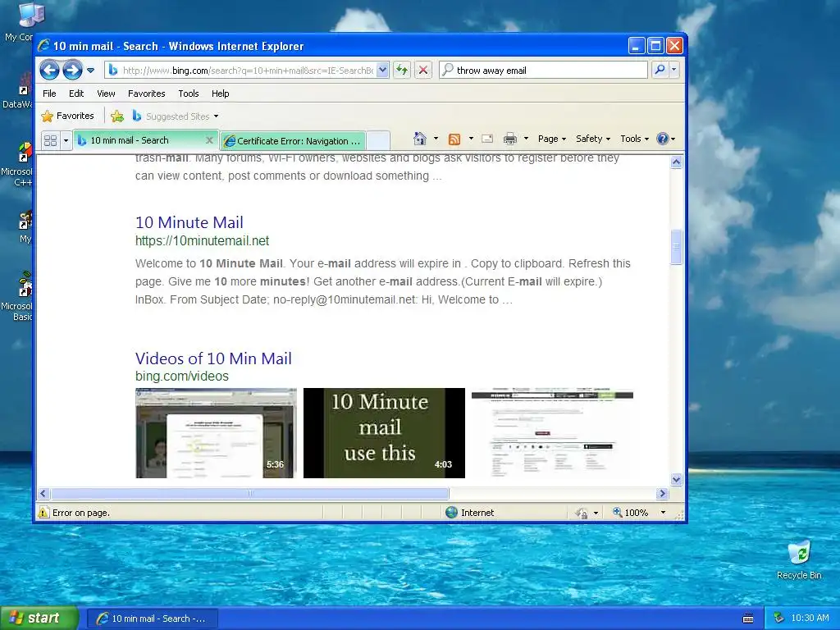Expand the address bar URL history dropdown

point(382,71)
